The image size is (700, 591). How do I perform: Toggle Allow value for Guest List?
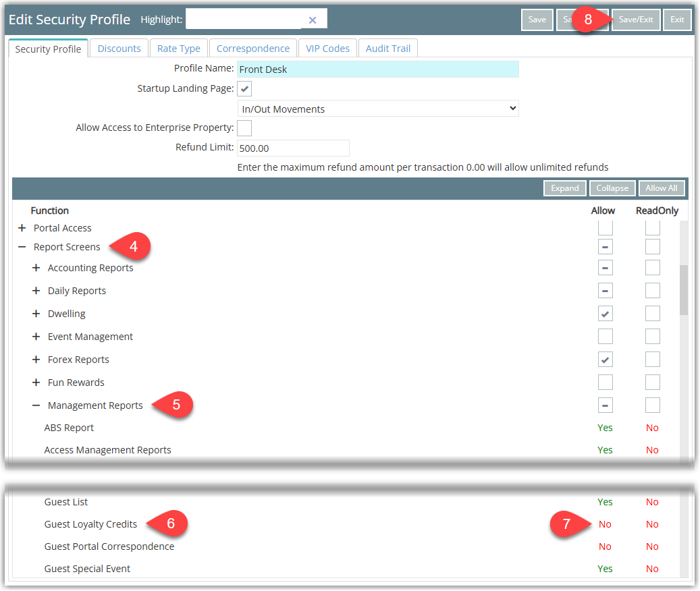pyautogui.click(x=605, y=502)
